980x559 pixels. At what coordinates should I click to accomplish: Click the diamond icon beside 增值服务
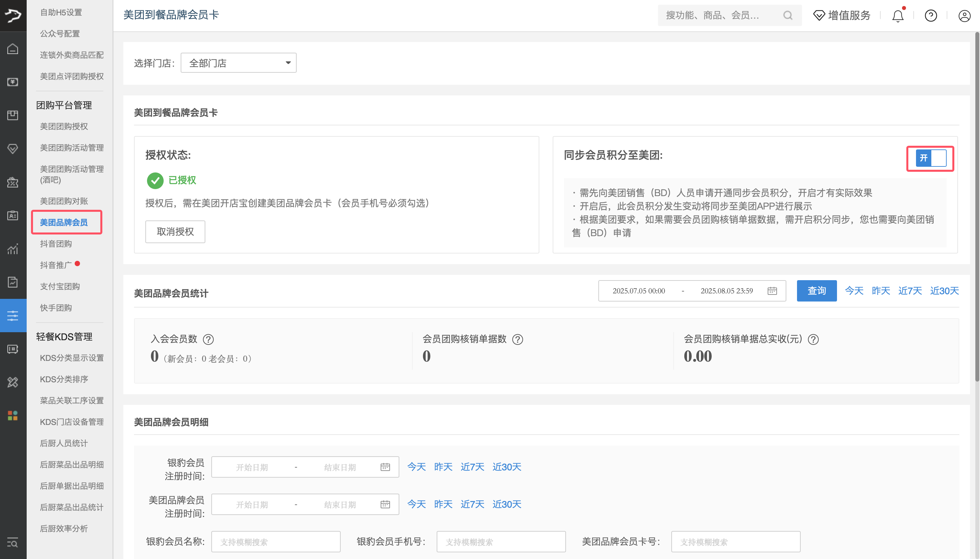click(819, 15)
